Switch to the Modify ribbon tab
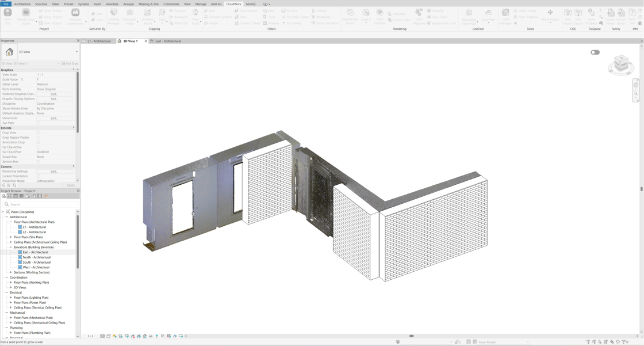This screenshot has height=346, width=644. pos(251,4)
